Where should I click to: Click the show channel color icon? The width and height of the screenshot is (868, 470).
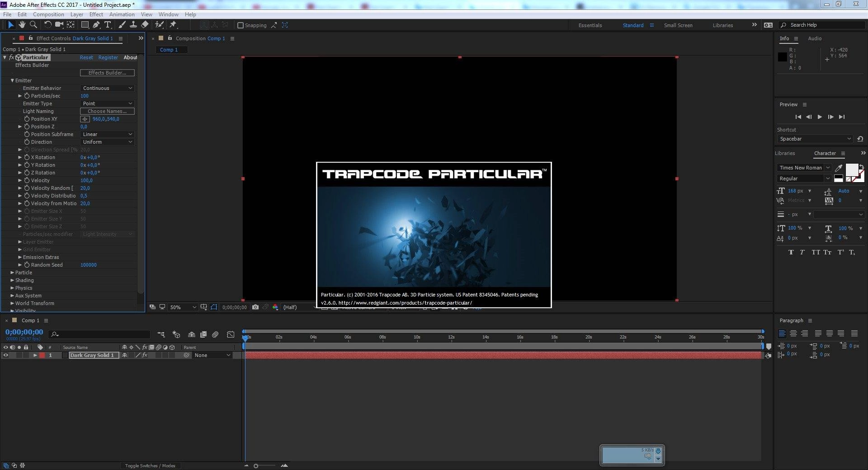[275, 307]
